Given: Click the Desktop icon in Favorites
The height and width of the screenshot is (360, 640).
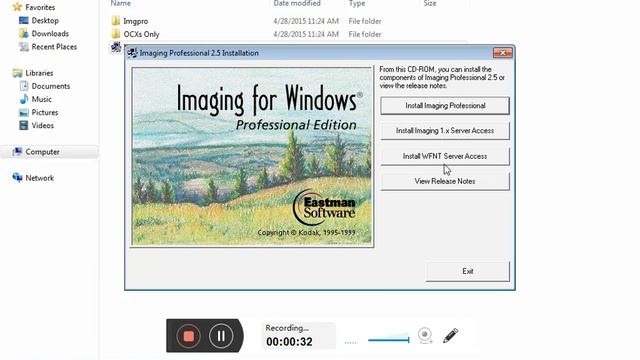Looking at the screenshot, I should coord(24,20).
